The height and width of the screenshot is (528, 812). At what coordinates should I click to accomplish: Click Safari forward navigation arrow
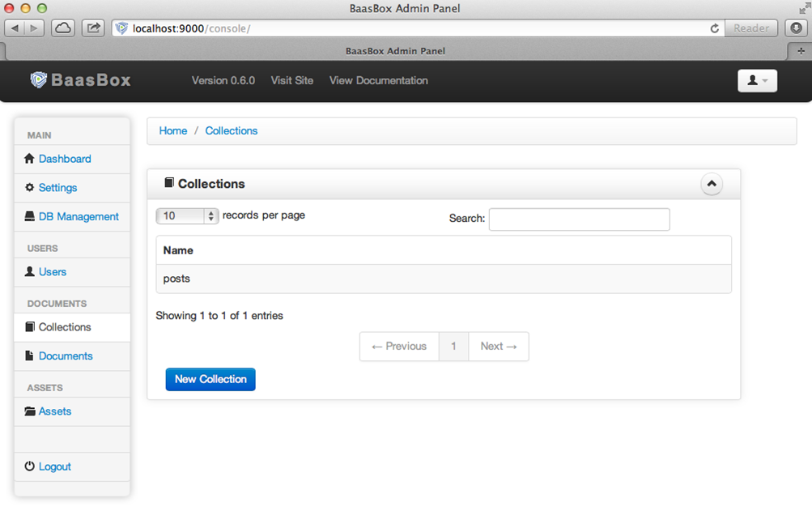(x=34, y=28)
